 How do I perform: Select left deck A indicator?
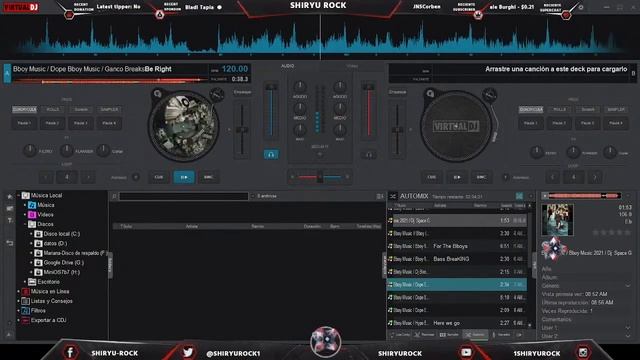click(7, 73)
